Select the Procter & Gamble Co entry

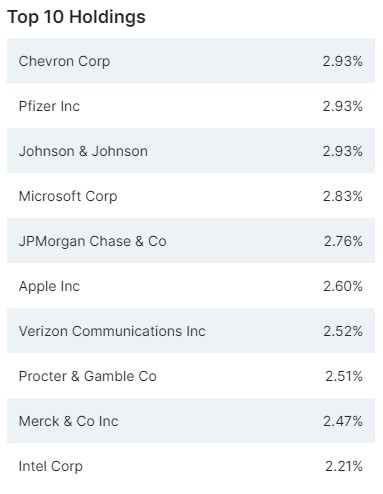(x=88, y=376)
